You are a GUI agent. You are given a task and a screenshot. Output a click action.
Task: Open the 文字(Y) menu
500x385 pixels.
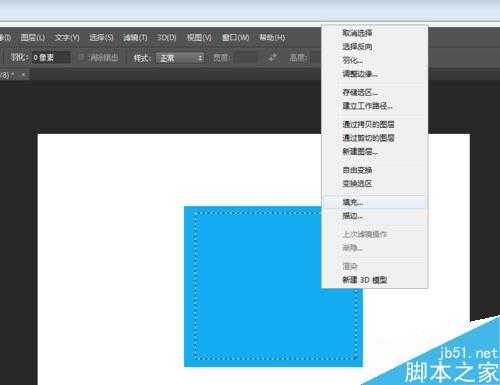click(x=67, y=37)
